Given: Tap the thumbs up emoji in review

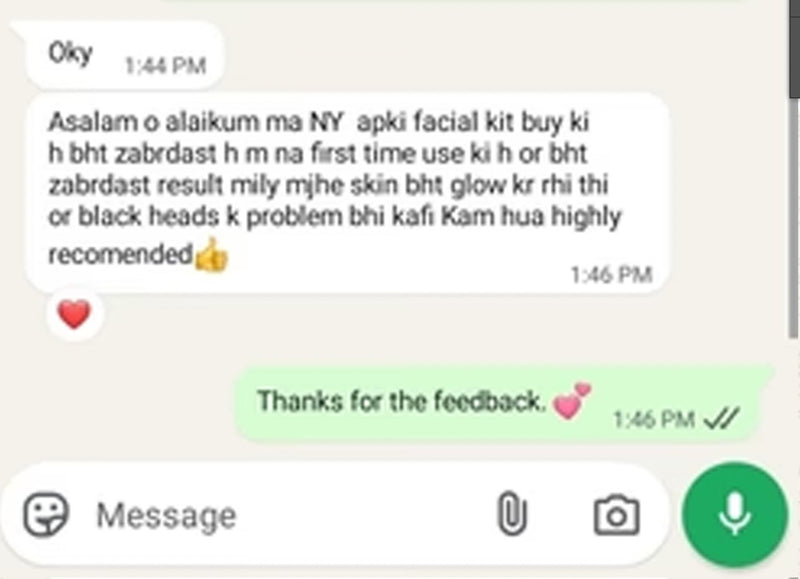Looking at the screenshot, I should pos(211,256).
